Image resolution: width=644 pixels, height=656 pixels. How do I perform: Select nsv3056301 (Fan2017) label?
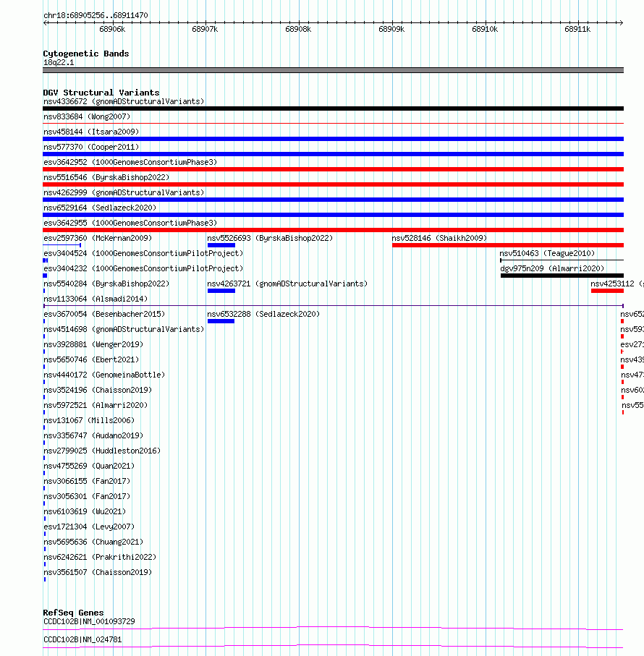[x=87, y=497]
